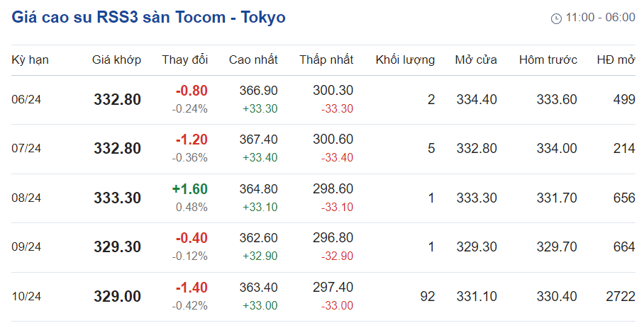Select the 09/24 contract term cell
This screenshot has width=644, height=323.
click(x=26, y=247)
